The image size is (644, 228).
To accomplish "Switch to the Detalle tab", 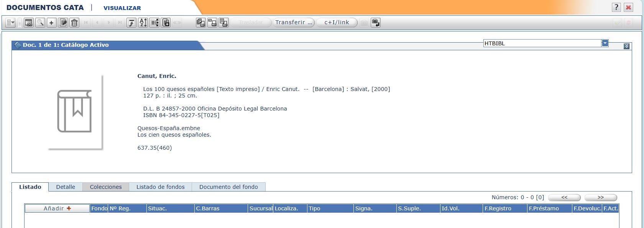I will pos(66,187).
